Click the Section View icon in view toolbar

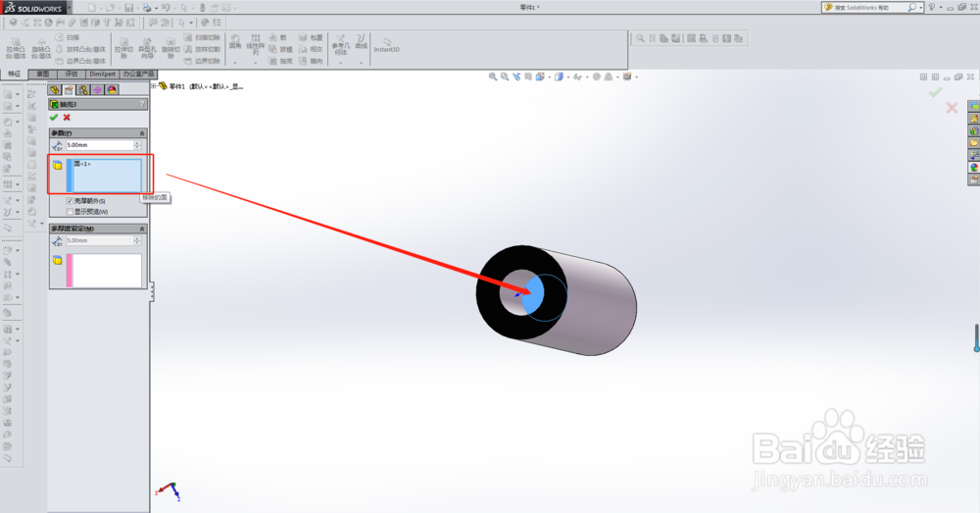(x=529, y=77)
